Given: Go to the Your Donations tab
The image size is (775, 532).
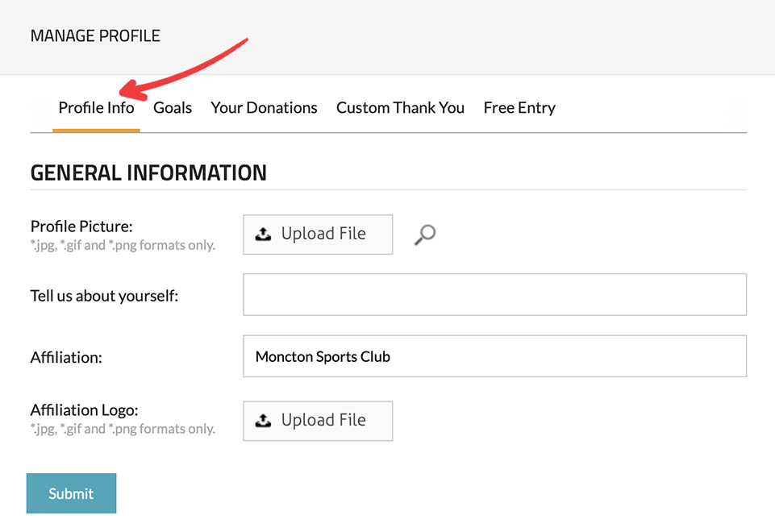Looking at the screenshot, I should [264, 108].
